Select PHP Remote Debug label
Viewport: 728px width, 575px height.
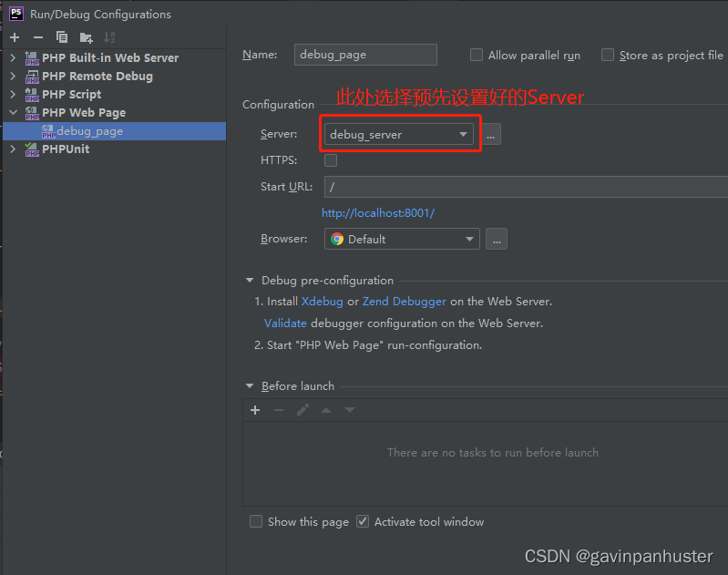[x=97, y=77]
